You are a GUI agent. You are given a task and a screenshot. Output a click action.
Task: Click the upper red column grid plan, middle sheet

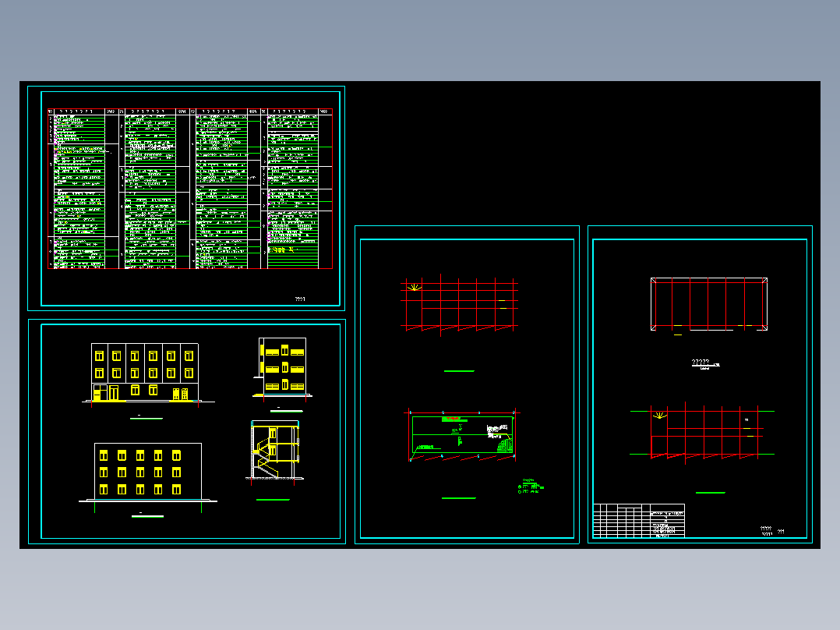[459, 305]
